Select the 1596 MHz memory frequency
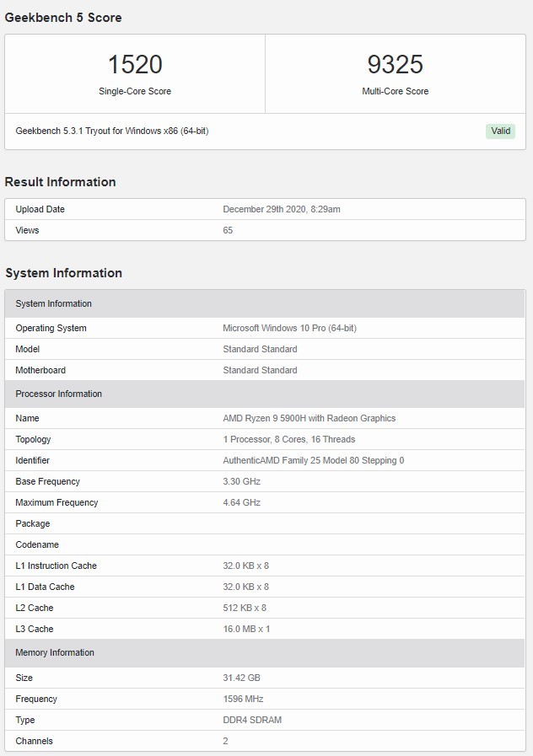Screen dimensions: 533x756 coord(243,699)
